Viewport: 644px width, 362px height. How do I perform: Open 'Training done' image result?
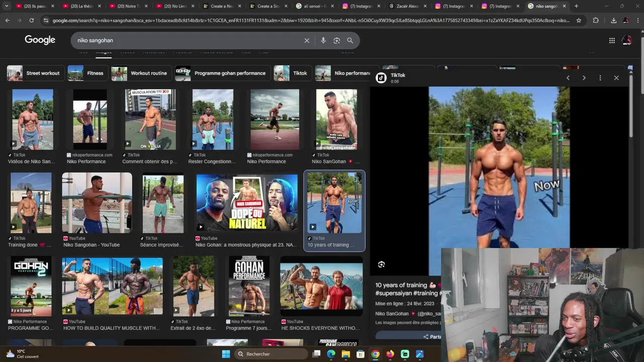31,203
